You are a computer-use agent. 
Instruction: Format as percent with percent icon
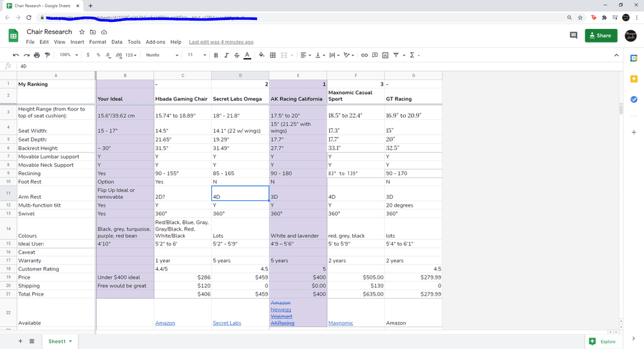[x=98, y=55]
